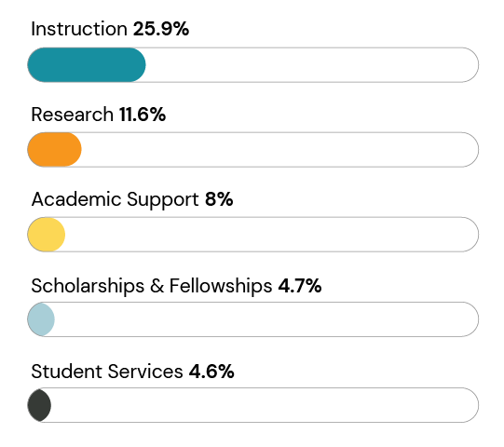
Task: Select the Research 11.6% label
Action: 99,115
